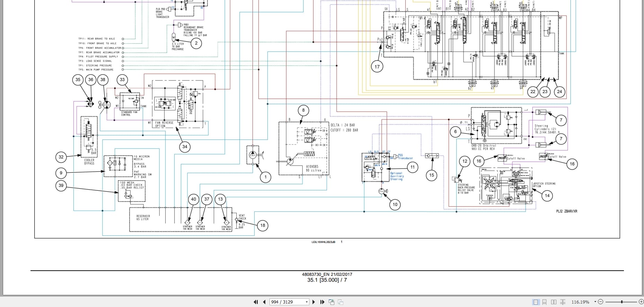This screenshot has width=644, height=307.
Task: Click the previous view navigation icon
Action: 332,302
